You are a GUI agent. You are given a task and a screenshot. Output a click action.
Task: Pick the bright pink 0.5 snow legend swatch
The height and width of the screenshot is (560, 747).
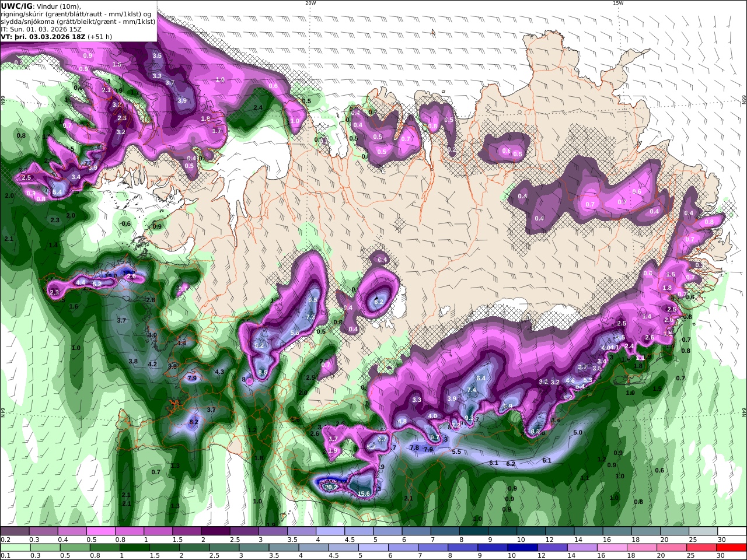pyautogui.click(x=100, y=531)
